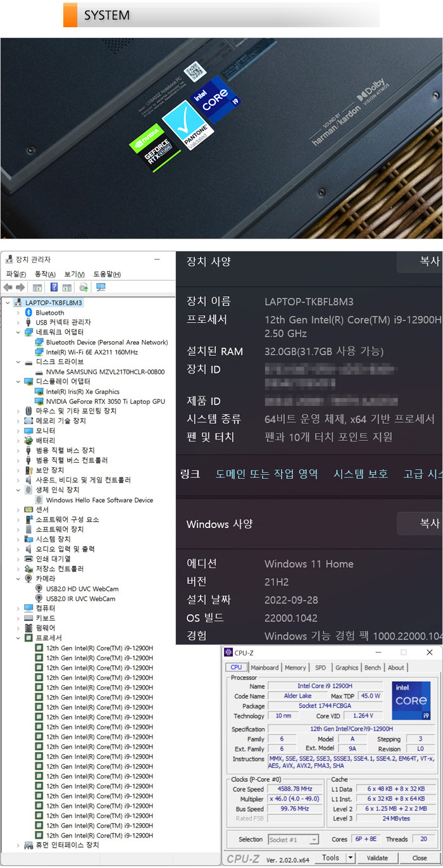This screenshot has height=868, width=443.
Task: Click the scan for hardware changes monitor icon
Action: tap(101, 287)
